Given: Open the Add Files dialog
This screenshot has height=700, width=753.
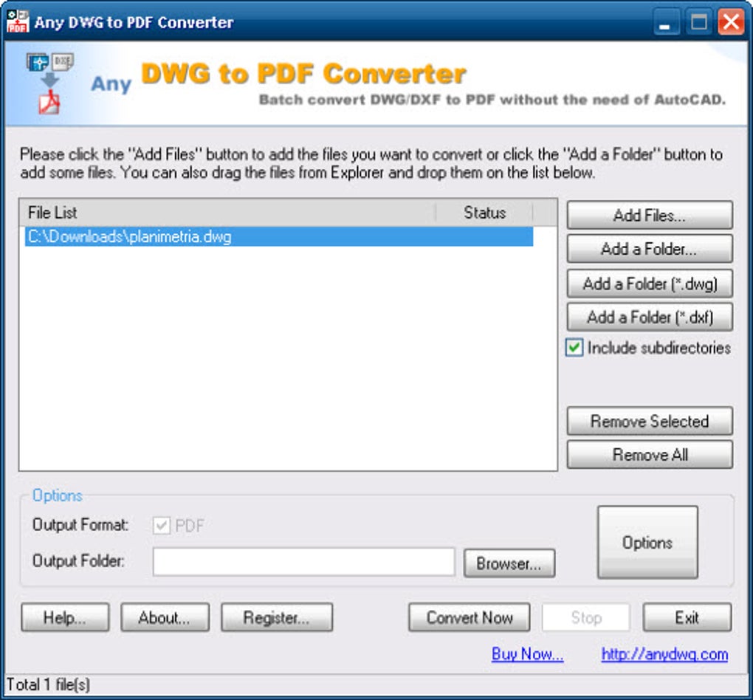Looking at the screenshot, I should (650, 215).
